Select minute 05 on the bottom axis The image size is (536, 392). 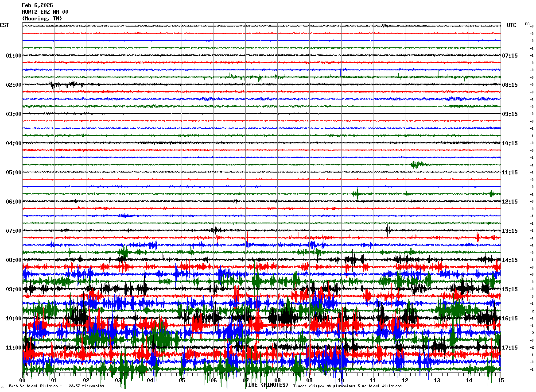point(182,380)
